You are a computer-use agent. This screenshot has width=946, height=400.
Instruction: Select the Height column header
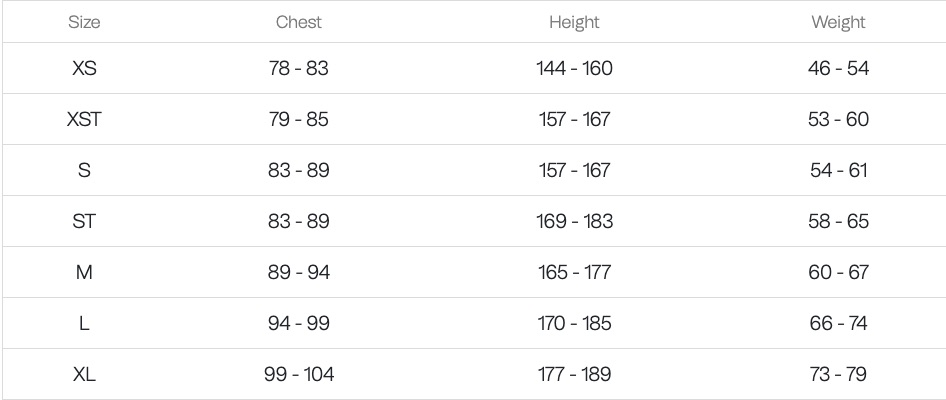click(x=574, y=22)
